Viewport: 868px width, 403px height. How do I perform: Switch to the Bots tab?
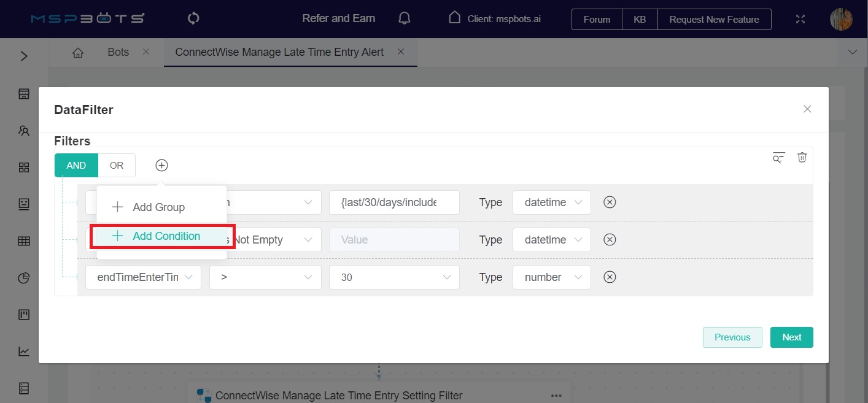pyautogui.click(x=118, y=52)
